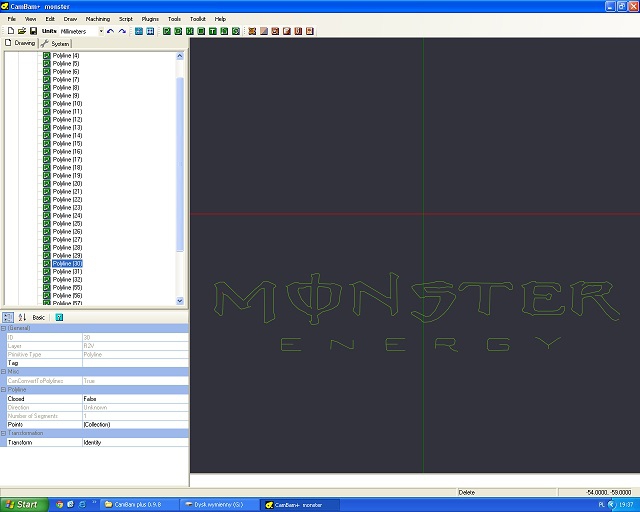Open the View menu

31,19
